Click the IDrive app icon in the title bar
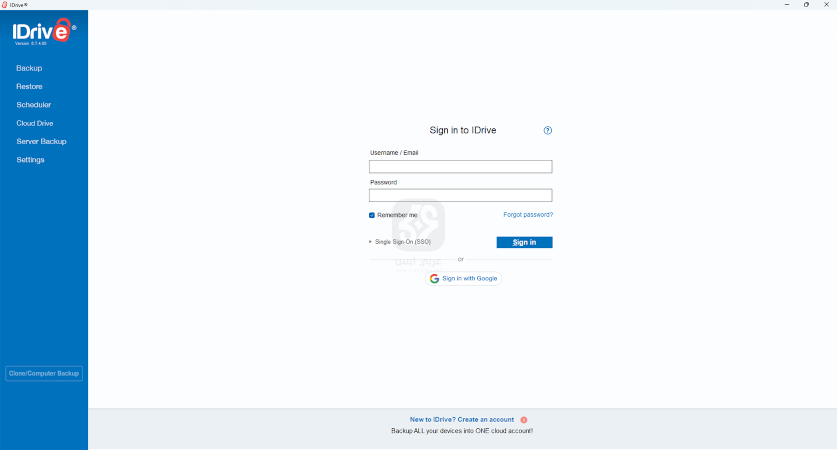The width and height of the screenshot is (837, 450). (4, 5)
